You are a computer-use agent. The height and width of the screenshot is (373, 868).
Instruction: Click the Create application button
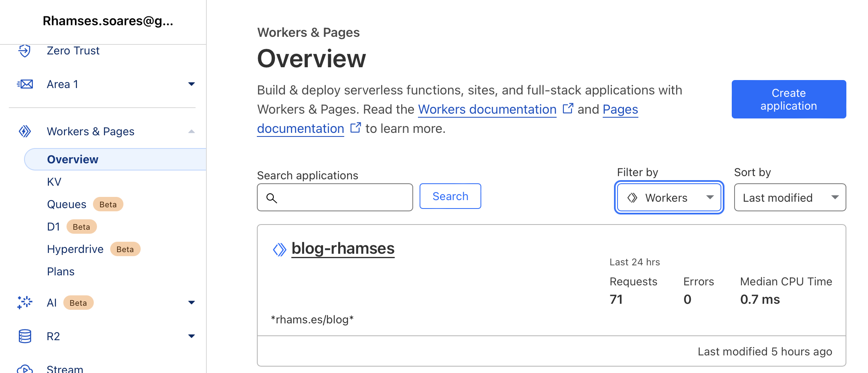[788, 99]
